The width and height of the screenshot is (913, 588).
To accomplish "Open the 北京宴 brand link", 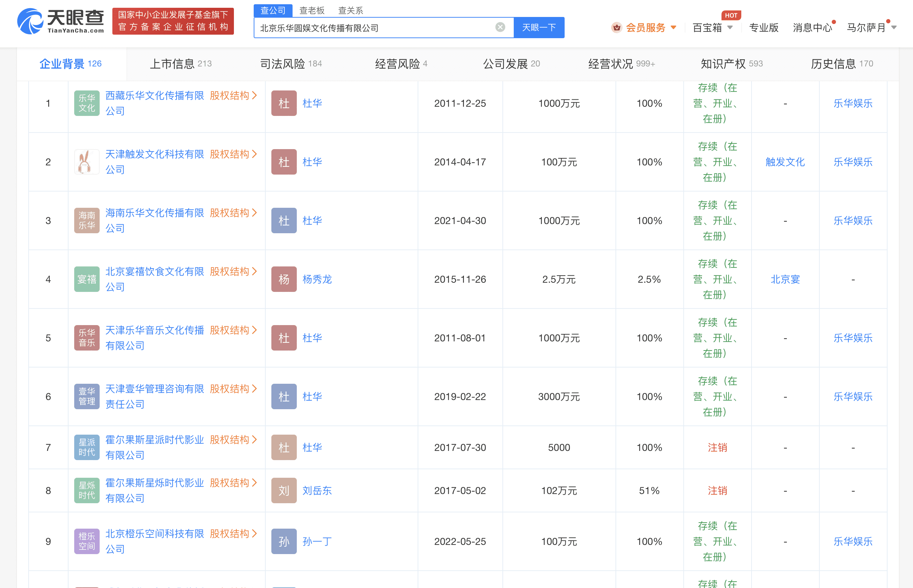I will 785,279.
